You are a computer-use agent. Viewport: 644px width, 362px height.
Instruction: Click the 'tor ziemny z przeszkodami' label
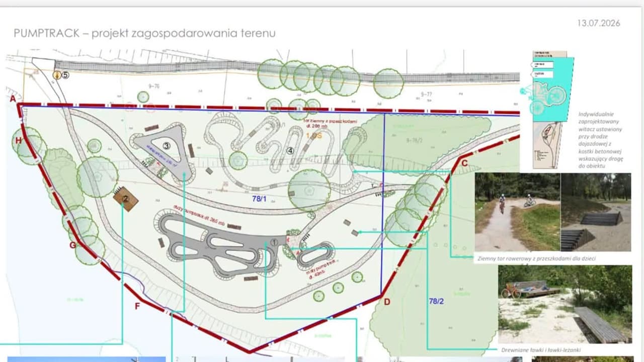pyautogui.click(x=331, y=124)
